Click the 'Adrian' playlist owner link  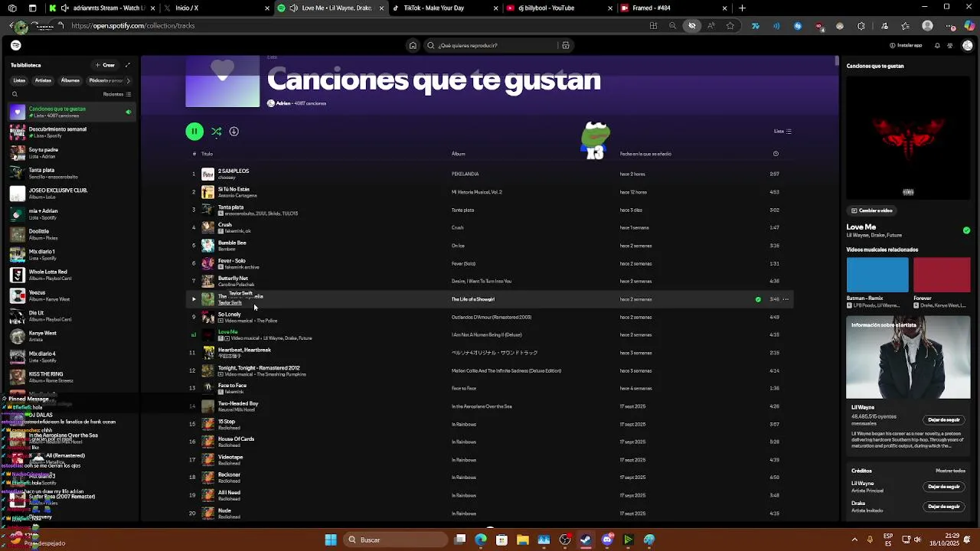(283, 103)
